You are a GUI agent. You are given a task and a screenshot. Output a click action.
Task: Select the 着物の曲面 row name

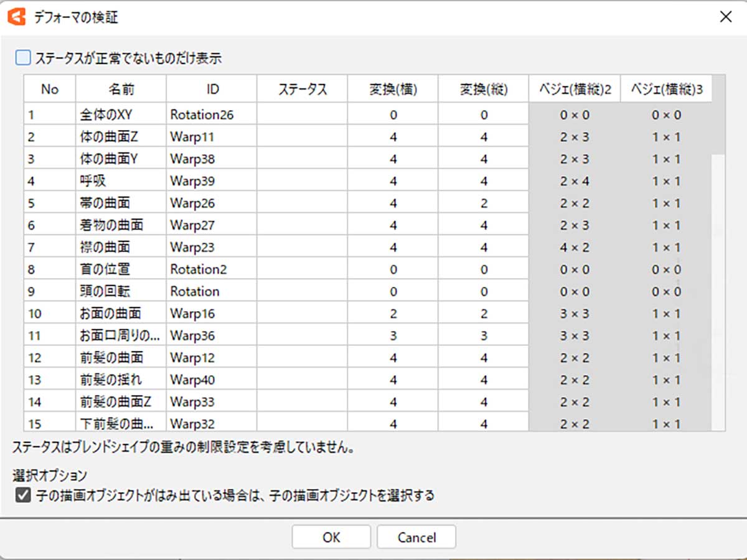click(121, 225)
